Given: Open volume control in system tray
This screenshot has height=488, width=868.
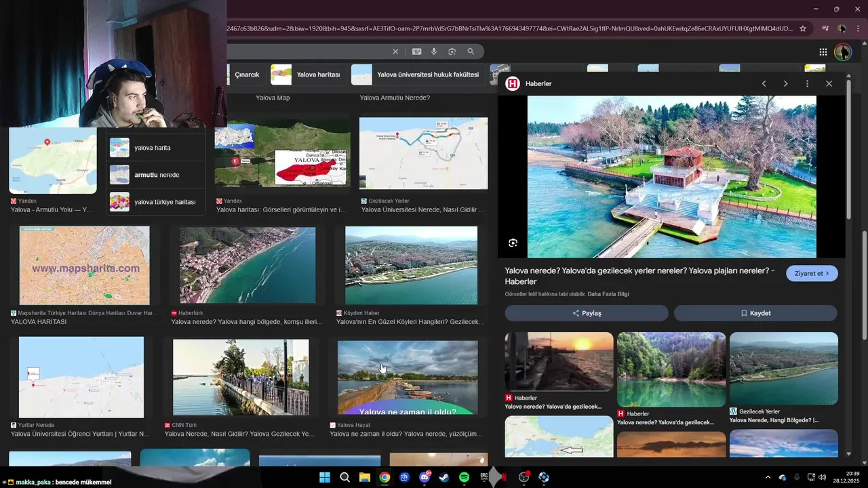Looking at the screenshot, I should click(823, 477).
